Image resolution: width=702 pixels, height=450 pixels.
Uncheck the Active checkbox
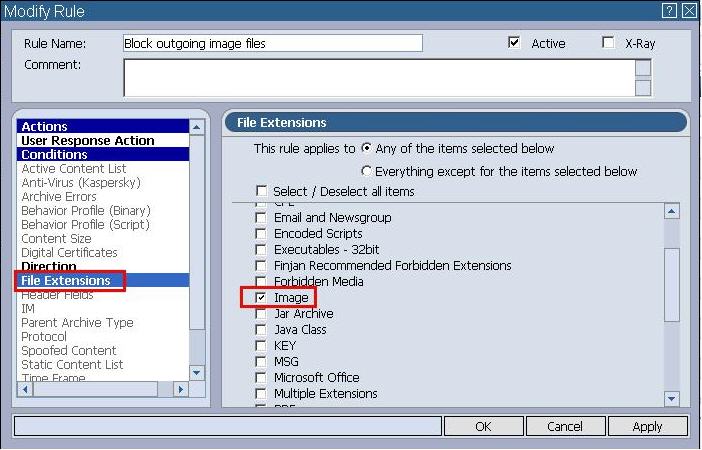coord(514,43)
